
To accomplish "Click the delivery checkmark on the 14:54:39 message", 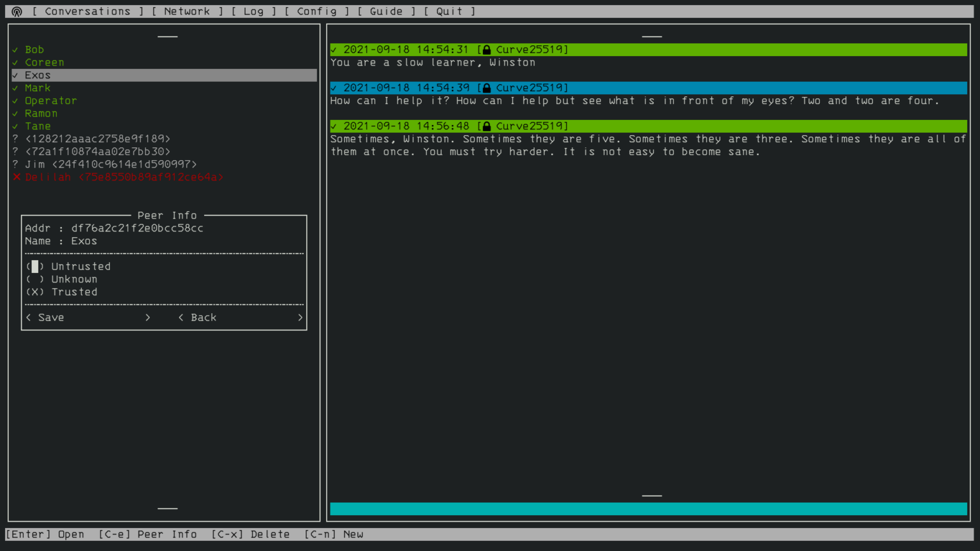I will 334,87.
